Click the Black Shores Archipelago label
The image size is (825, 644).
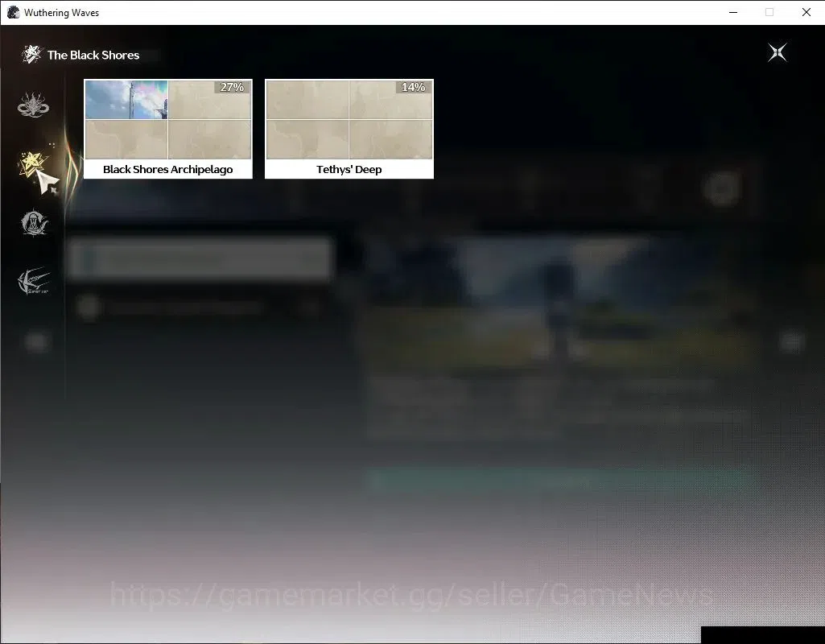point(168,169)
